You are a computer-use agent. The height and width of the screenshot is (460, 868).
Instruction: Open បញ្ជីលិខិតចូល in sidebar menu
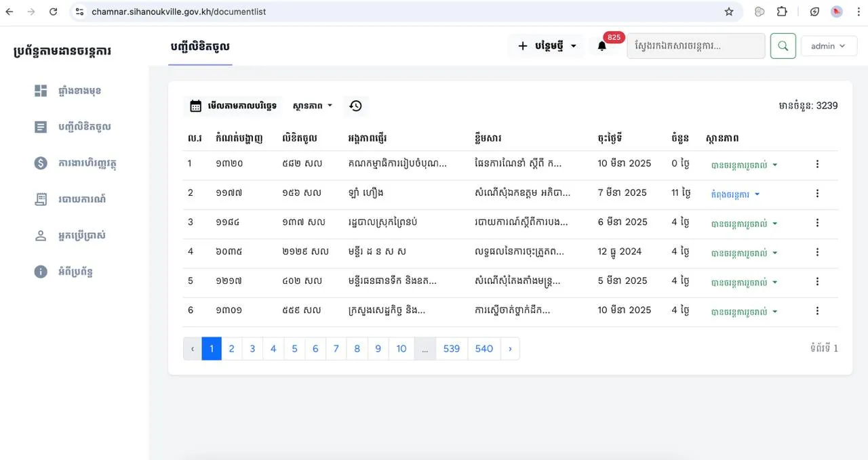tap(84, 127)
